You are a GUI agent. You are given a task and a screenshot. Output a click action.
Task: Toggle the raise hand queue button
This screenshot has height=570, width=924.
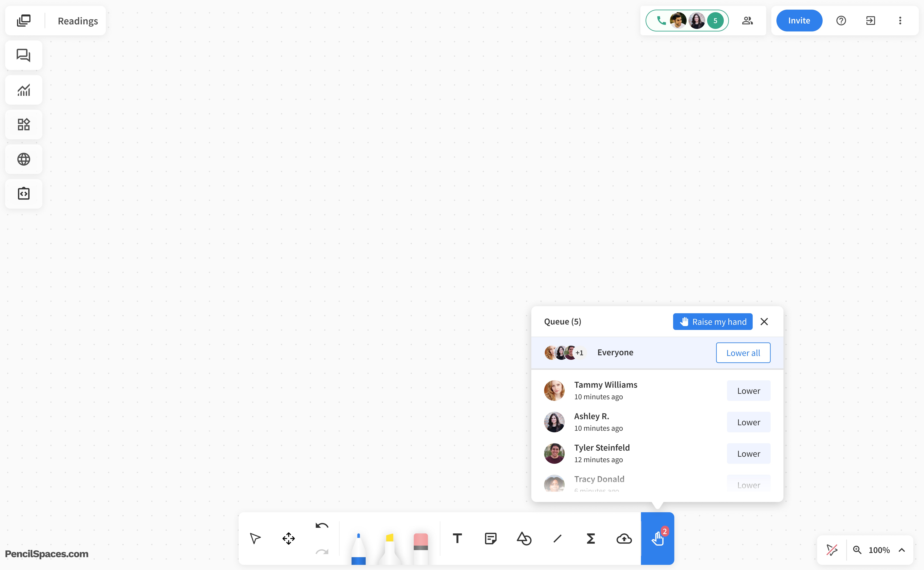(x=658, y=538)
